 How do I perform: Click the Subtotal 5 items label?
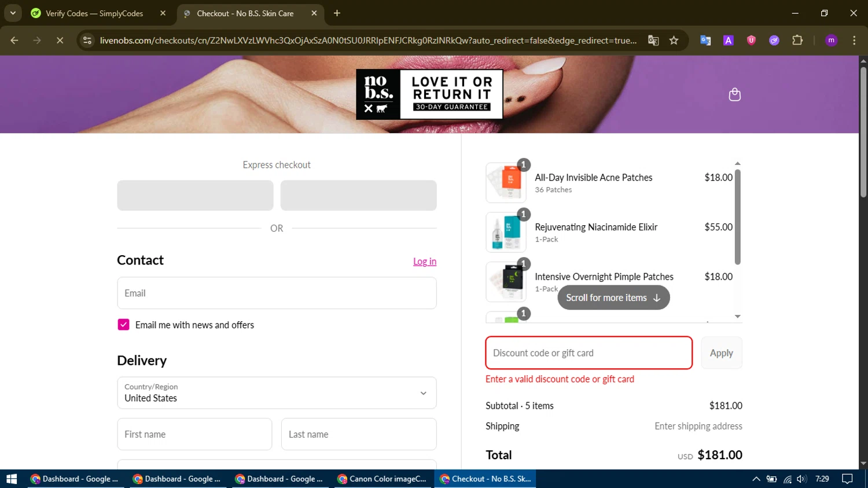tap(520, 406)
